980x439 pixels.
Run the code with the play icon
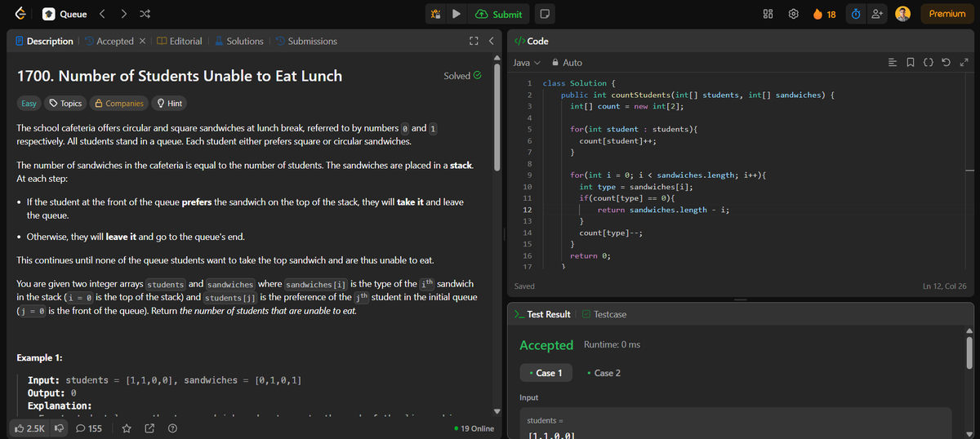click(457, 14)
